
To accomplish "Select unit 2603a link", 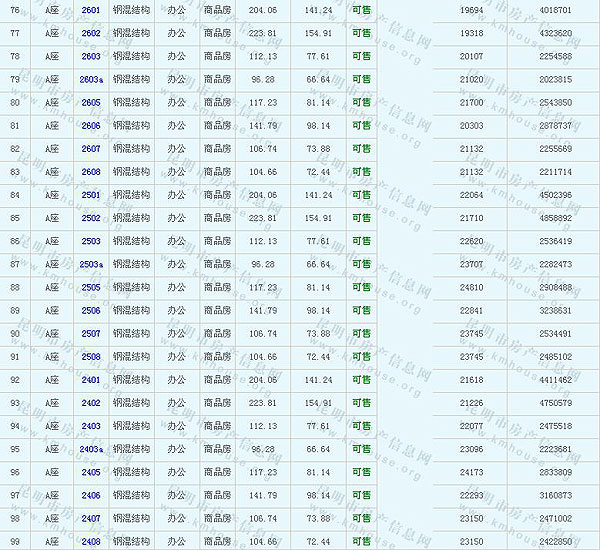I will coord(92,79).
